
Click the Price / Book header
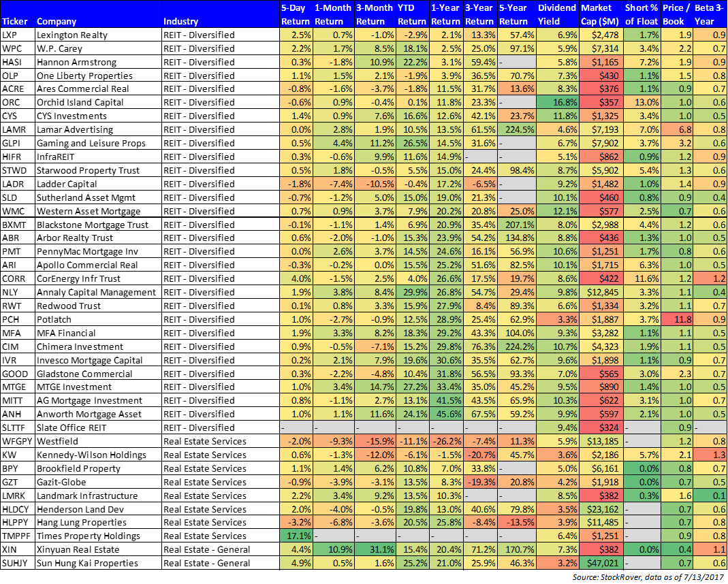tap(676, 14)
